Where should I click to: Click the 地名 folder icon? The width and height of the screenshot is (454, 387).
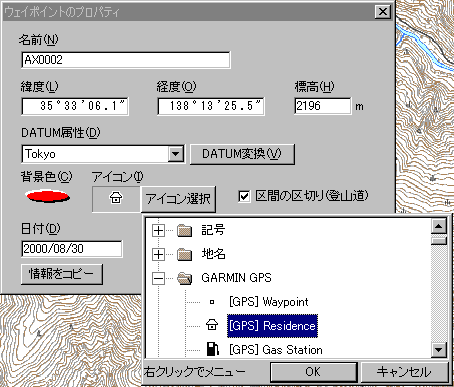pyautogui.click(x=184, y=254)
